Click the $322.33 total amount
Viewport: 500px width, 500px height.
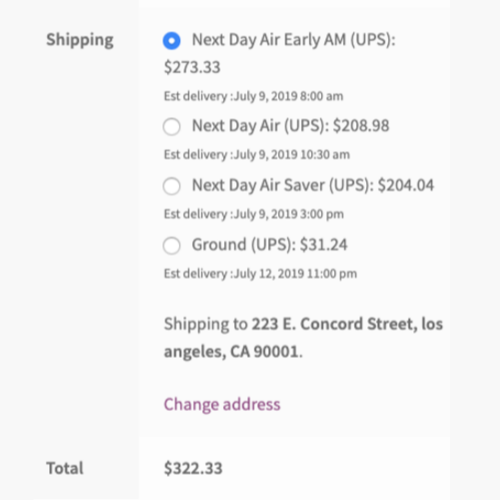(x=193, y=468)
